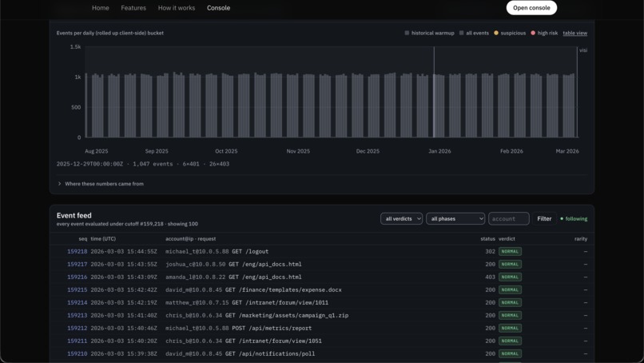Open How it works page

[x=177, y=8]
